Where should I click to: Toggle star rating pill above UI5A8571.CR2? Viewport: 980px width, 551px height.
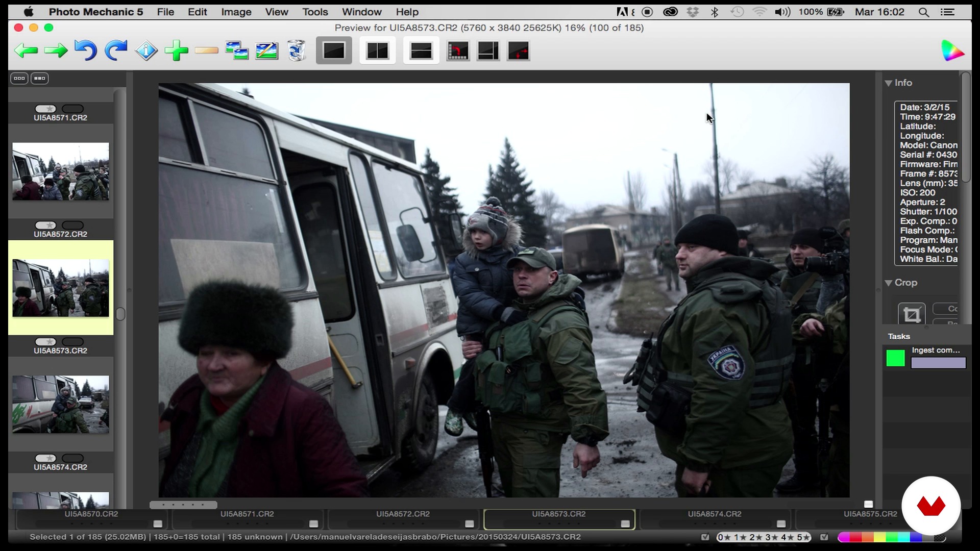tap(45, 109)
